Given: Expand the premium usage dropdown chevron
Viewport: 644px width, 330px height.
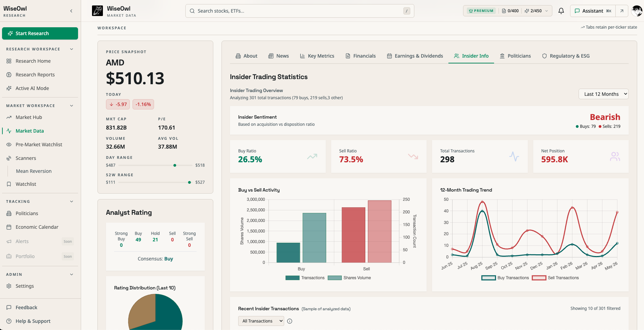Looking at the screenshot, I should [547, 11].
